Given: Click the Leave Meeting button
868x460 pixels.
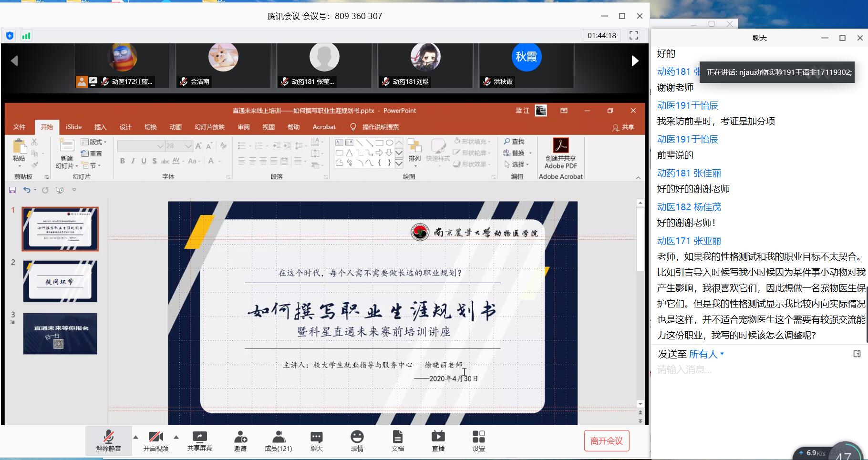Looking at the screenshot, I should [606, 441].
